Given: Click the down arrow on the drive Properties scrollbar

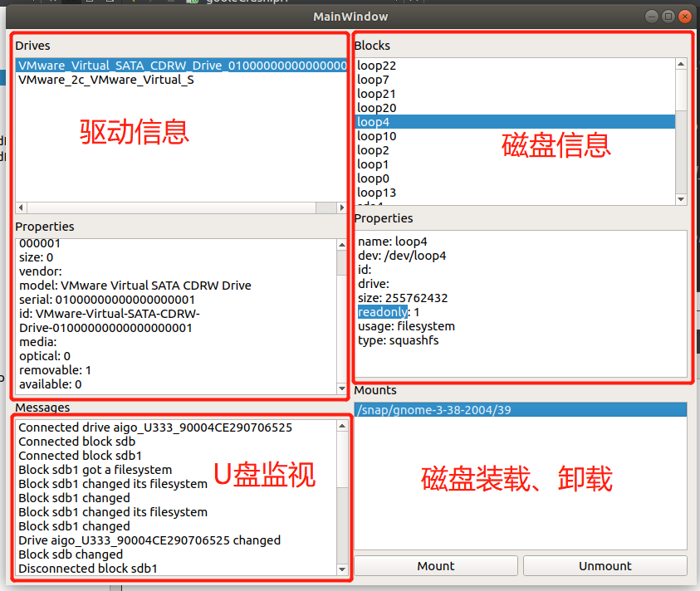Looking at the screenshot, I should pos(341,388).
